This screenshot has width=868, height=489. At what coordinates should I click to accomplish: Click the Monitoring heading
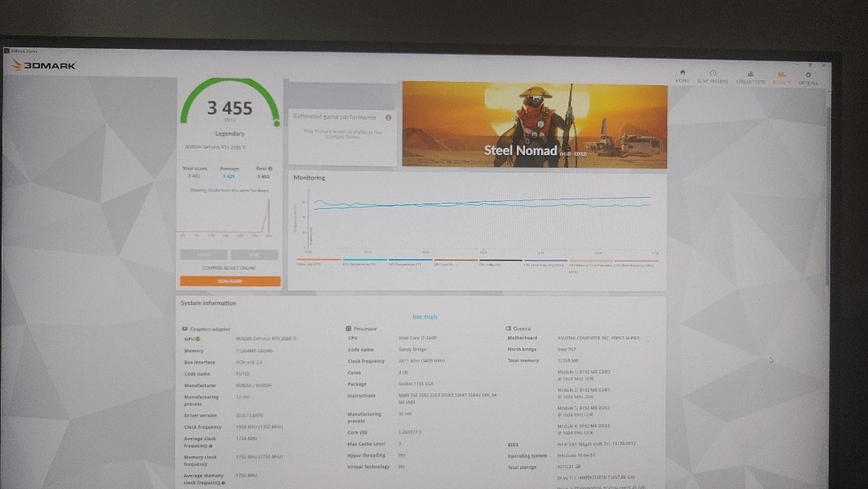pyautogui.click(x=309, y=178)
